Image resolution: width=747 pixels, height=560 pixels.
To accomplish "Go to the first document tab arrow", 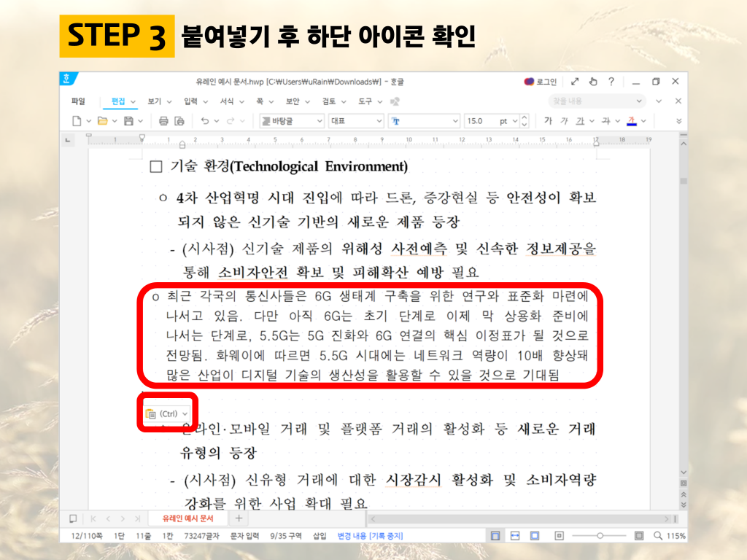I will [93, 518].
